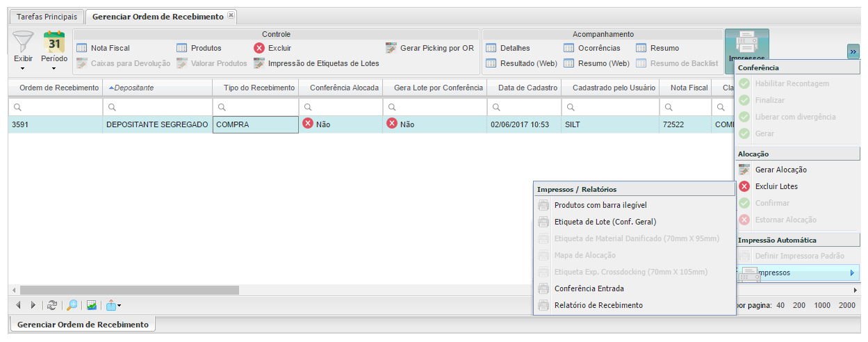
Task: Click Excluir in the Controle group
Action: click(272, 48)
